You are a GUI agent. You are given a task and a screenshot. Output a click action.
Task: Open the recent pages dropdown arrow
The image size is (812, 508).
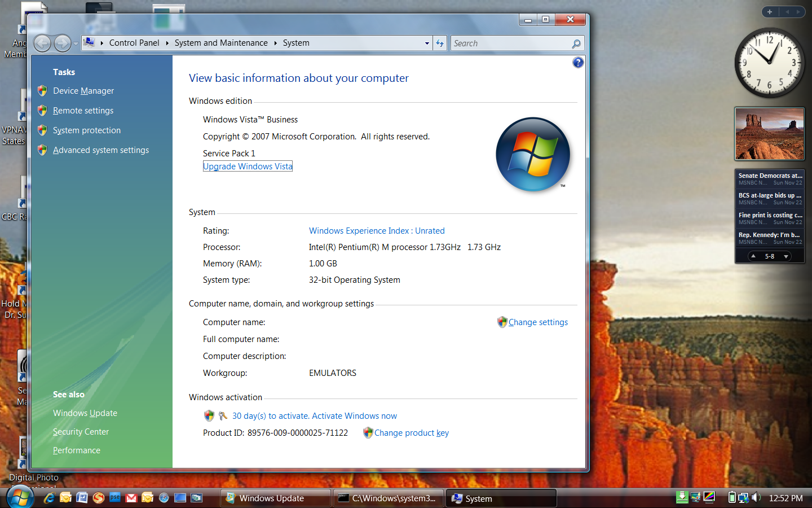pos(76,43)
